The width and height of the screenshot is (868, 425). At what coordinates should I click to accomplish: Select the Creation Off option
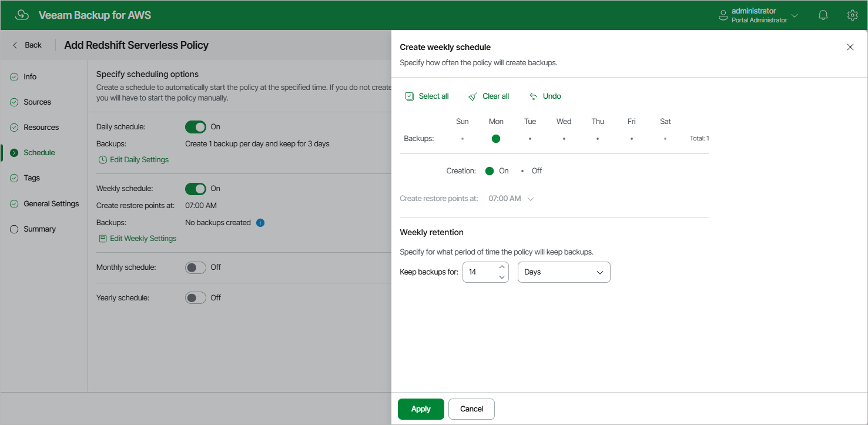[x=522, y=171]
